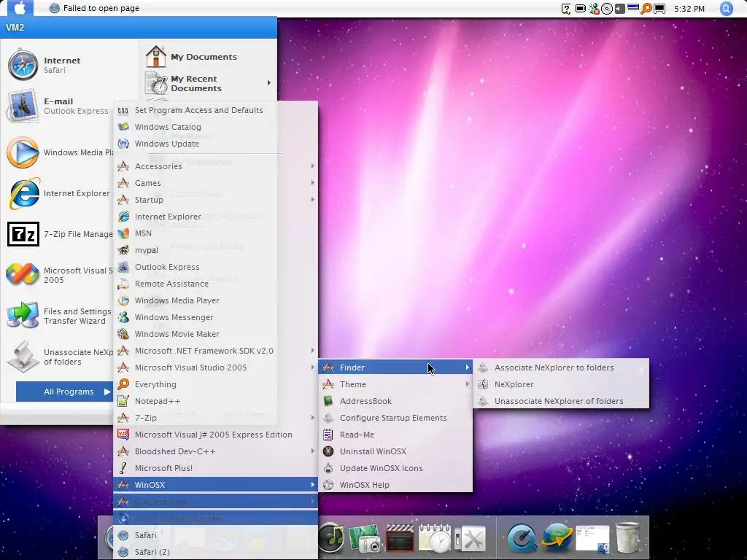This screenshot has width=747, height=560.
Task: Select Associate NeXplorer to folders
Action: pos(561,367)
